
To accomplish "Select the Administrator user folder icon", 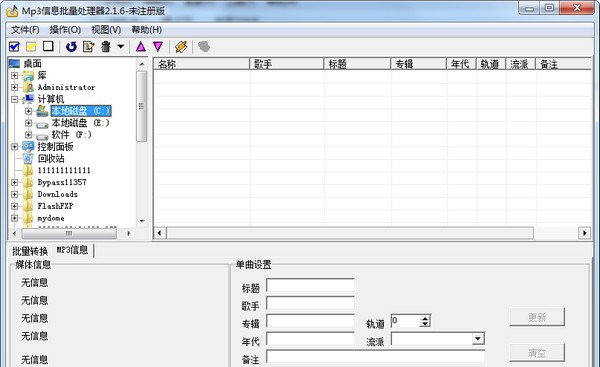I will coord(28,87).
